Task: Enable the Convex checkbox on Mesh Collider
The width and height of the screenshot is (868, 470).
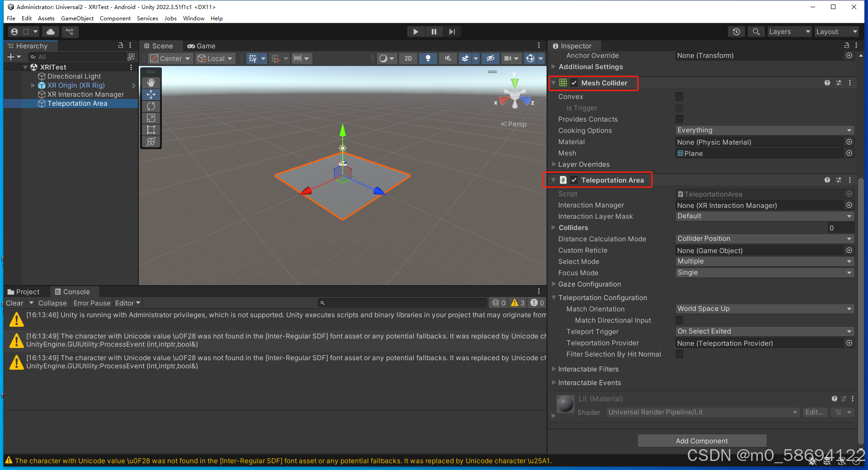Action: pos(679,96)
